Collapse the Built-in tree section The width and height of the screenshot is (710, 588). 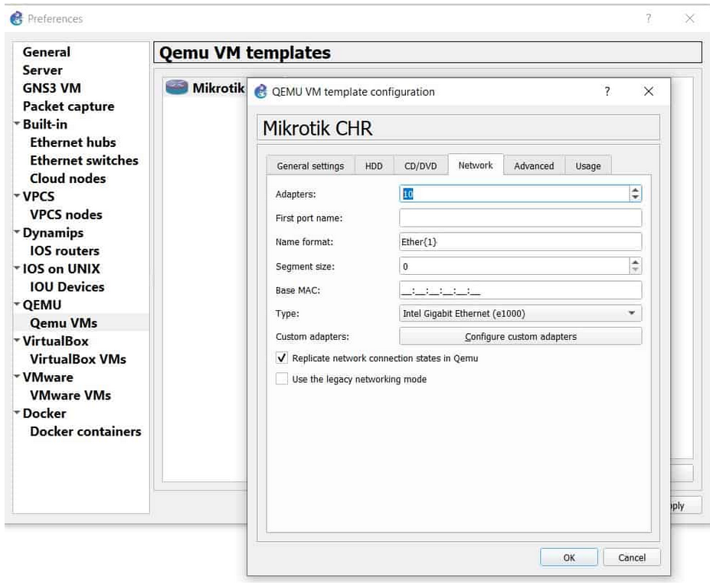tap(17, 123)
